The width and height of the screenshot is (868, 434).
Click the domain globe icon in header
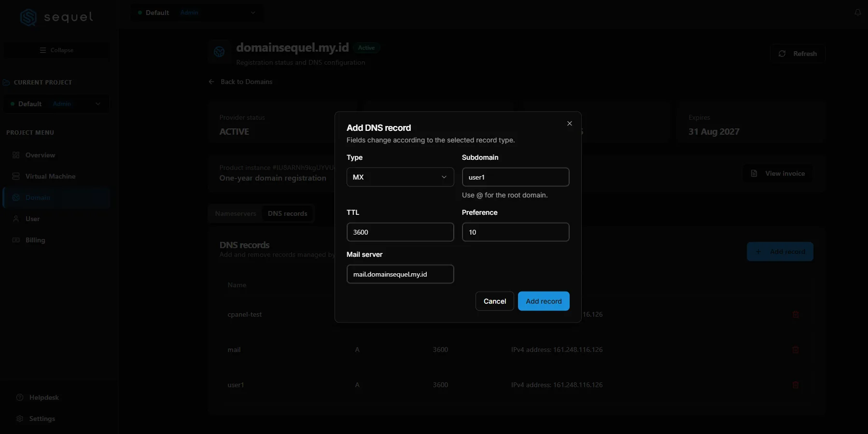219,52
